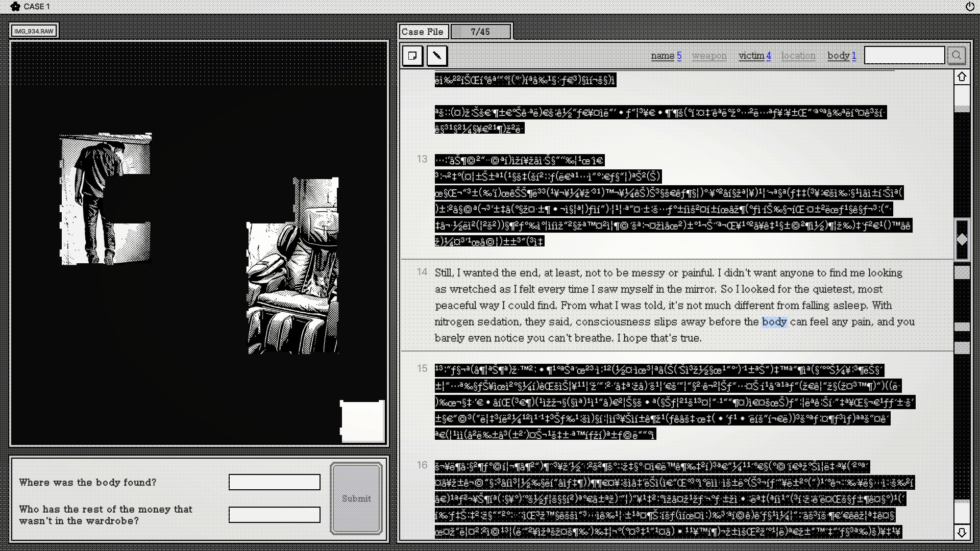Click the magnifier search button
980x551 pixels.
pos(957,55)
